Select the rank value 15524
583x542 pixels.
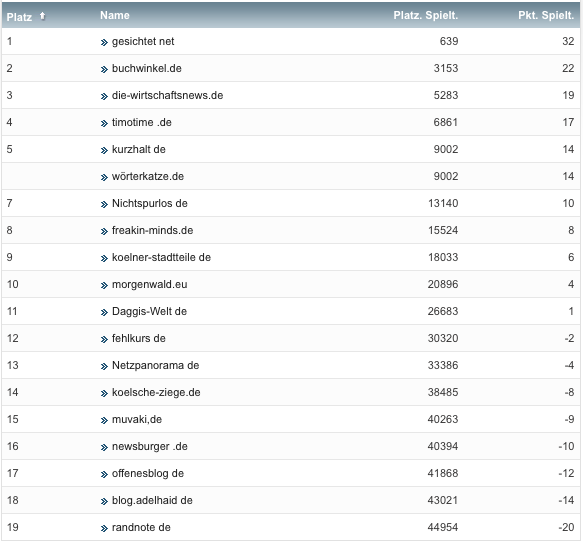(443, 230)
